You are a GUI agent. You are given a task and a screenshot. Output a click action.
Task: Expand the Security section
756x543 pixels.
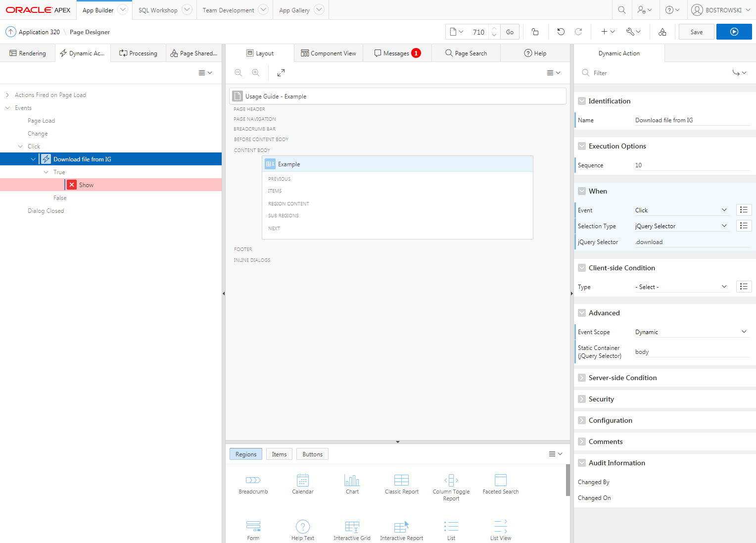(x=582, y=399)
